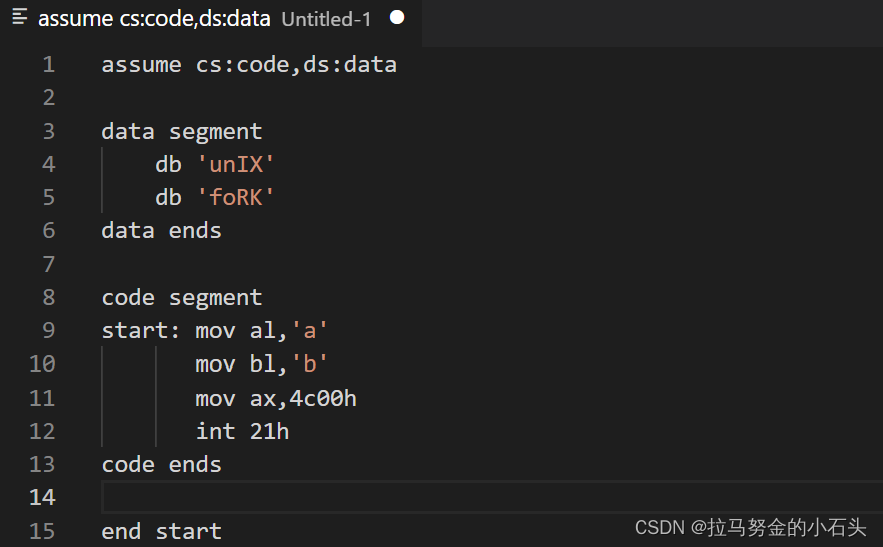Click the 'mov bl' instruction on line 10
Screen dimensions: 883x547
(235, 364)
